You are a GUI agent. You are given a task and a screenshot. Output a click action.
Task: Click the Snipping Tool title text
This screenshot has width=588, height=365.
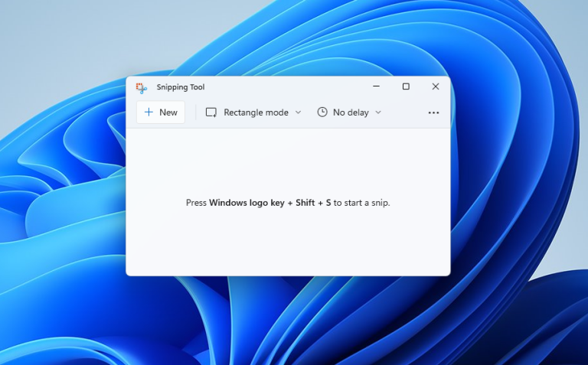(x=181, y=87)
